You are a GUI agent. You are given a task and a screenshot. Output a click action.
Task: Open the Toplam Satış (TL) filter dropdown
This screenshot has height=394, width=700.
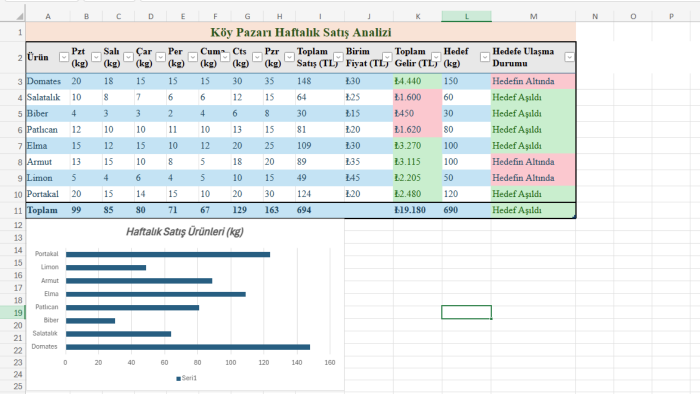(338, 57)
